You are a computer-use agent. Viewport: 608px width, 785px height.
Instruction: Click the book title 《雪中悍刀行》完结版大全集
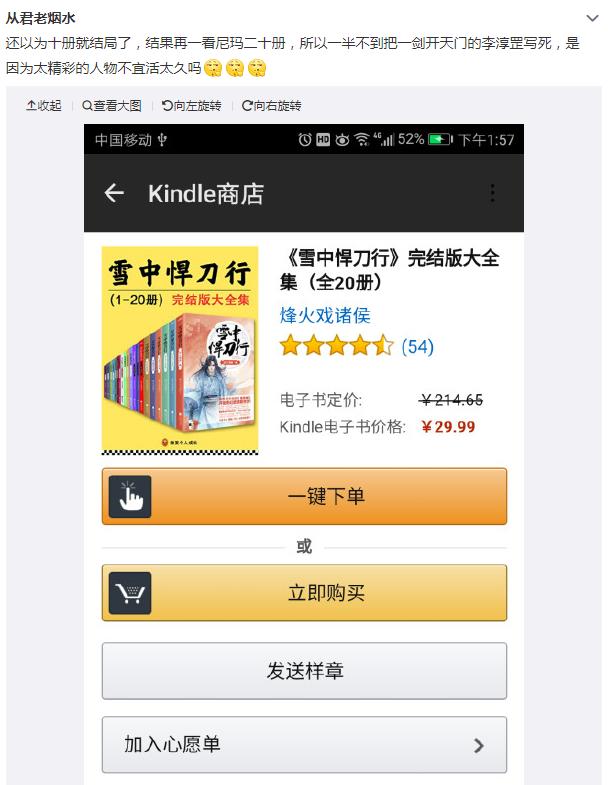(390, 270)
